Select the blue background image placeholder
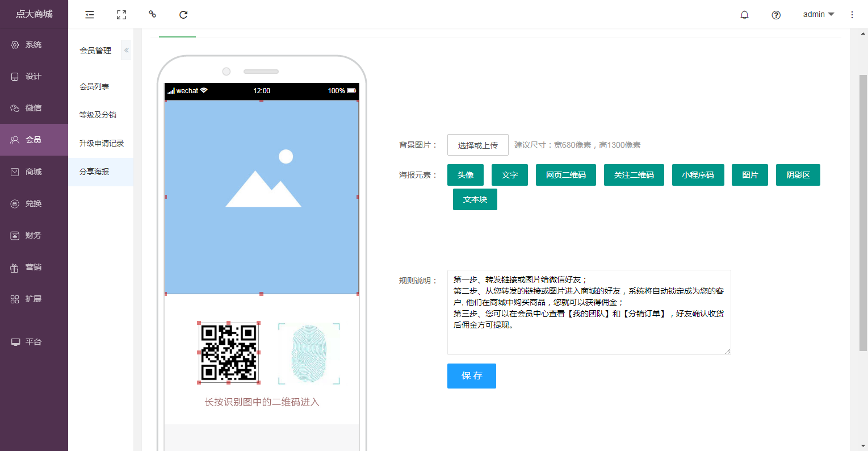The height and width of the screenshot is (451, 868). coord(262,197)
